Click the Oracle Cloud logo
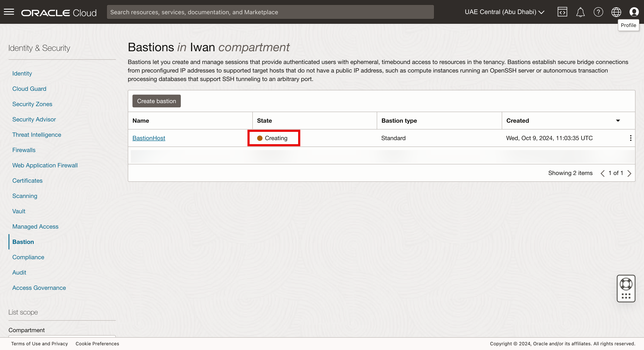Screen dimensions: 644x350 click(x=59, y=13)
